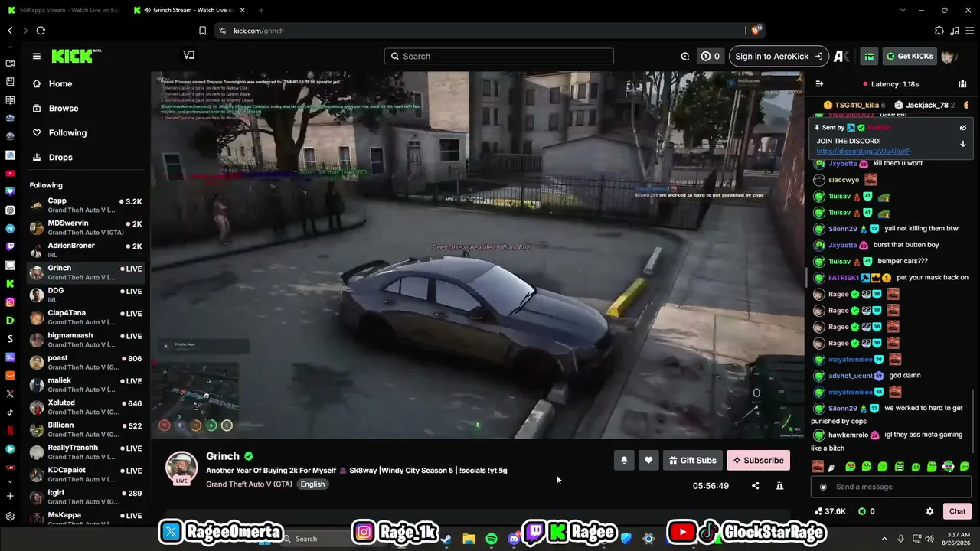The width and height of the screenshot is (980, 551).
Task: Open MDSwervin's channel in Following list
Action: click(86, 228)
